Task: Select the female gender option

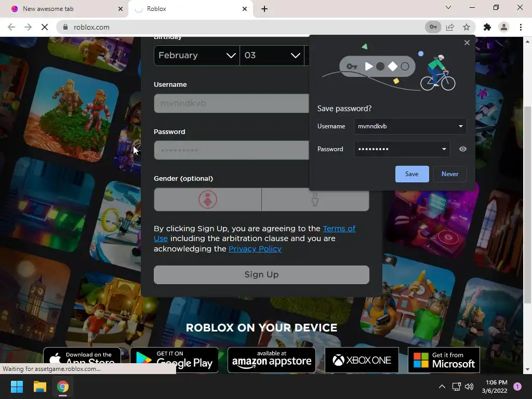Action: pyautogui.click(x=208, y=199)
